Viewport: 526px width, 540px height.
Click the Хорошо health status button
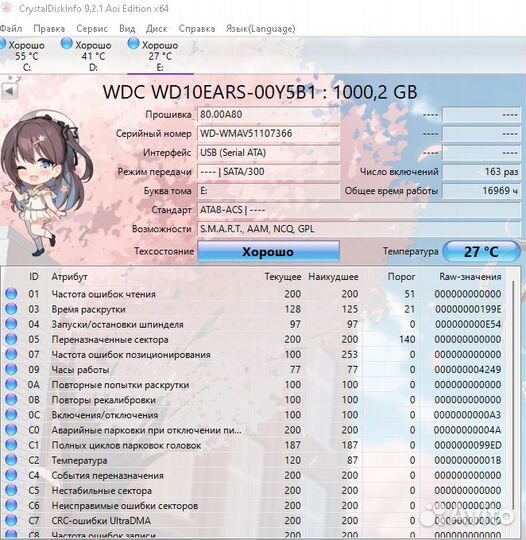point(268,251)
